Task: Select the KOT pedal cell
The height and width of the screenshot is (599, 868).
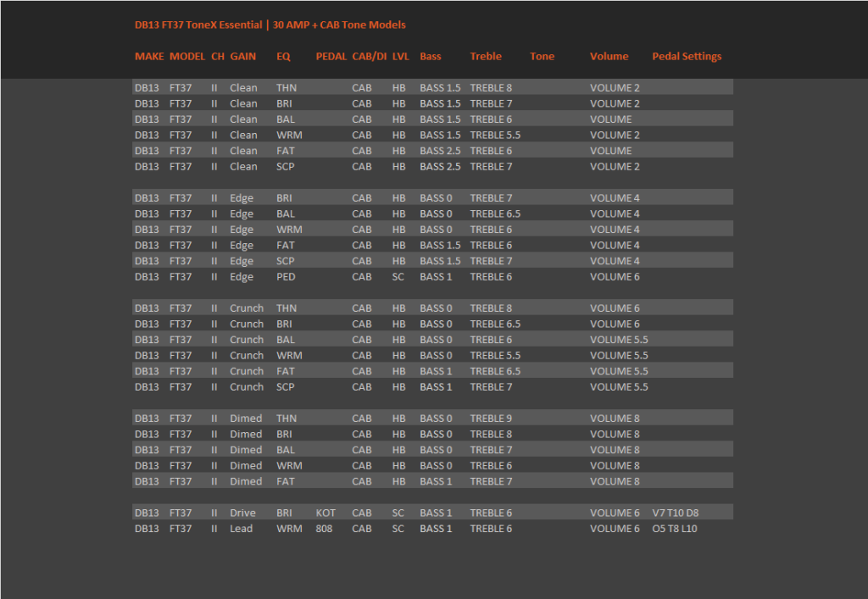Action: [x=325, y=513]
